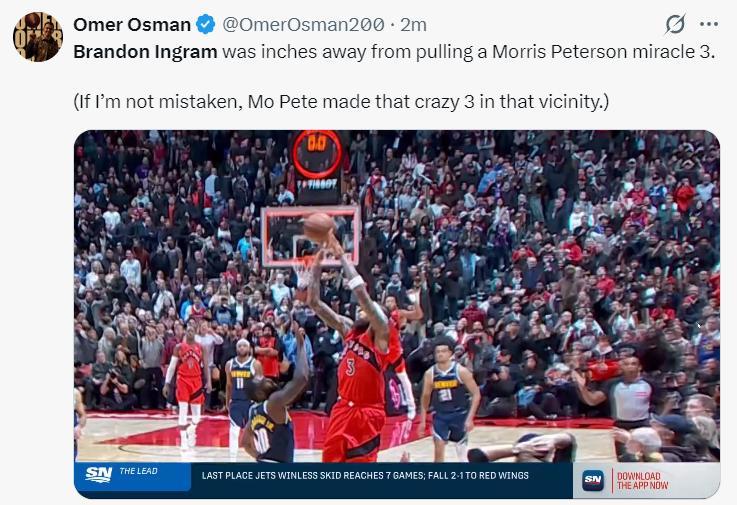Screen dimensions: 737x505
Task: Click the referee in the grey shirt
Action: coord(627,394)
